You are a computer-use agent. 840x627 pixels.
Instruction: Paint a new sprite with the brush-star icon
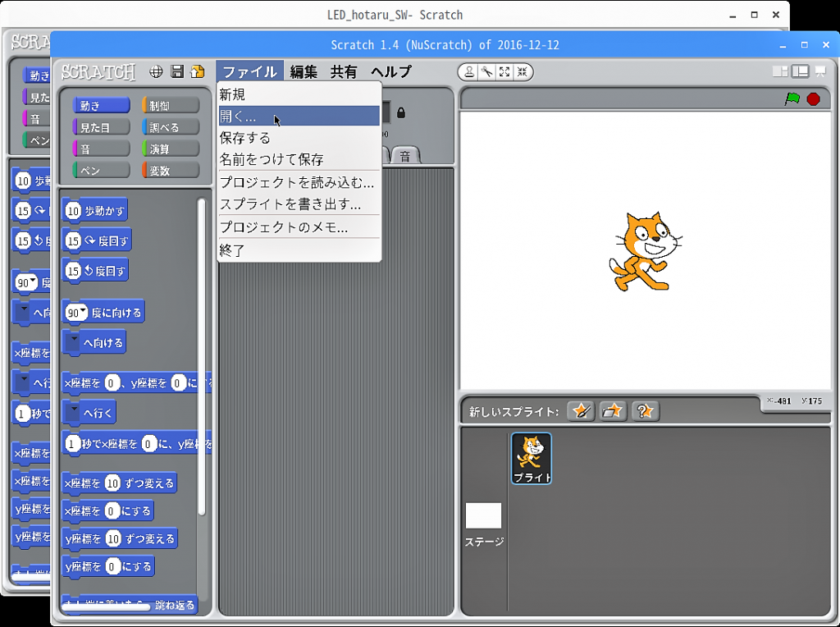[x=581, y=411]
